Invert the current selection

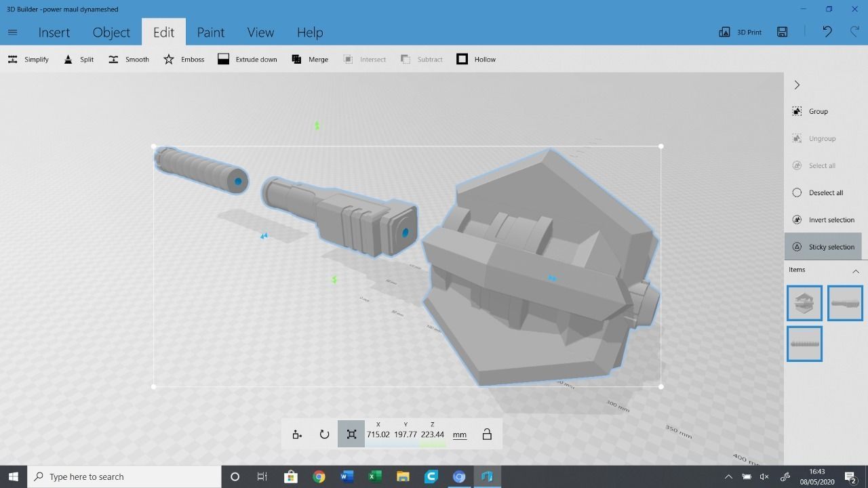(823, 220)
